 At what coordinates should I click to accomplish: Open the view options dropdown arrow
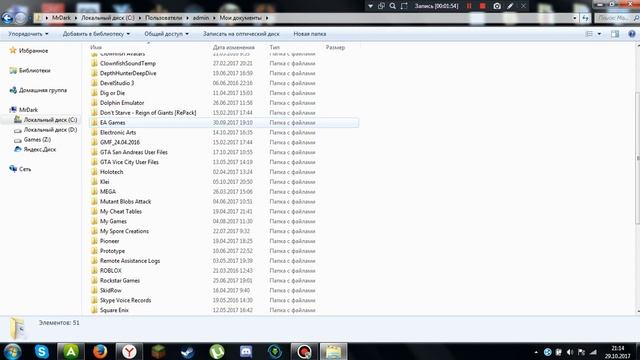599,34
